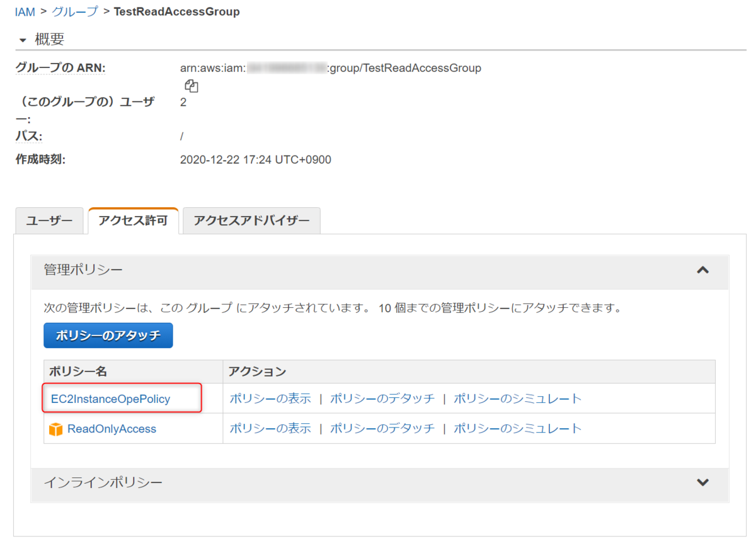
Task: Click the ポリシーのアタッチ button
Action: pyautogui.click(x=108, y=336)
